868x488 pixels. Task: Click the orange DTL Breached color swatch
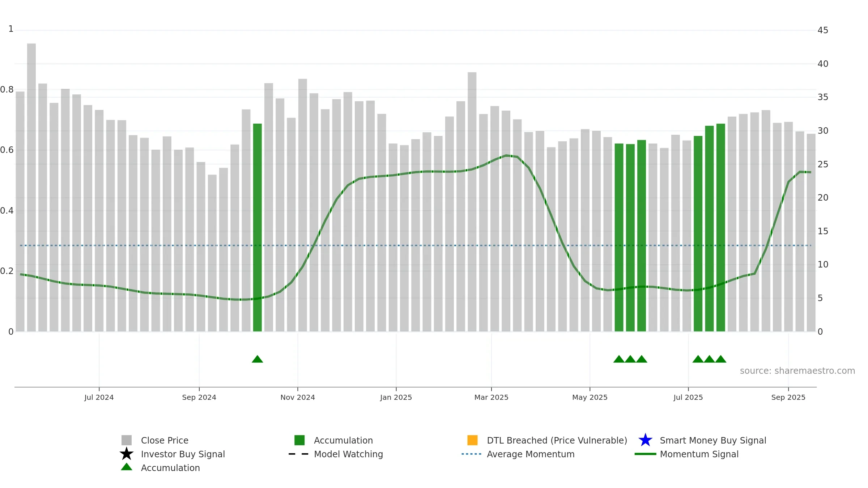[472, 440]
